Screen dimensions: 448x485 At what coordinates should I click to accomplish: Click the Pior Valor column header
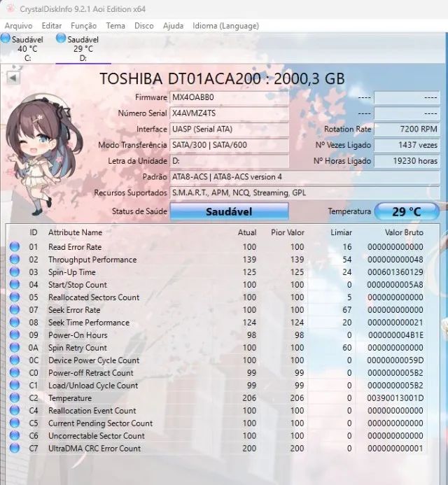(288, 232)
